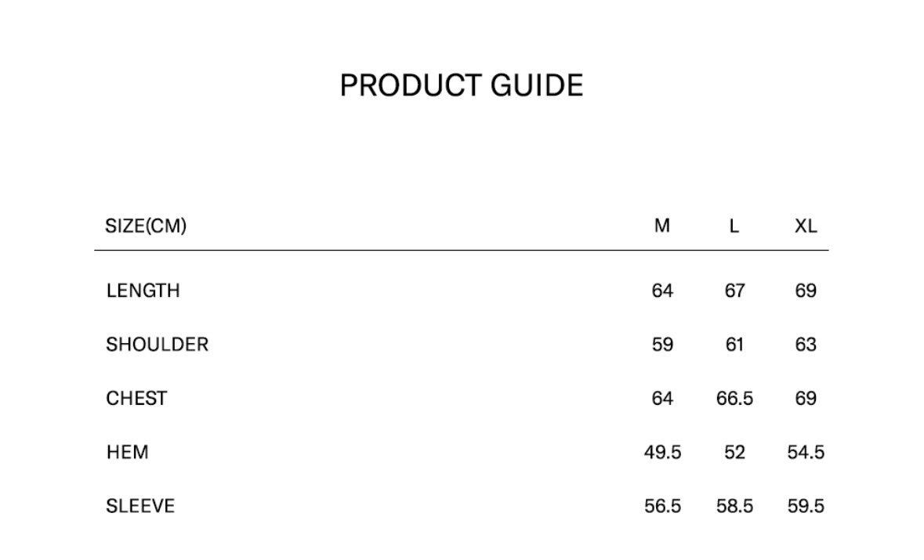Viewport: 924px width, 560px height.
Task: Select the HEM value 52
Action: point(734,453)
